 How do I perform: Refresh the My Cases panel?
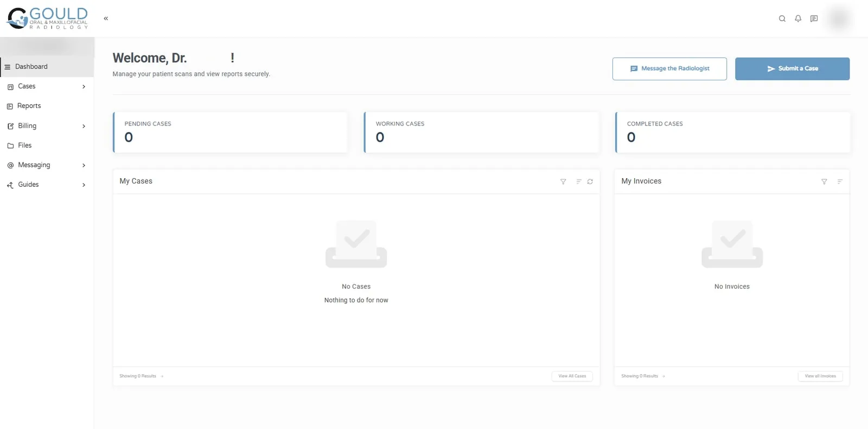click(590, 181)
